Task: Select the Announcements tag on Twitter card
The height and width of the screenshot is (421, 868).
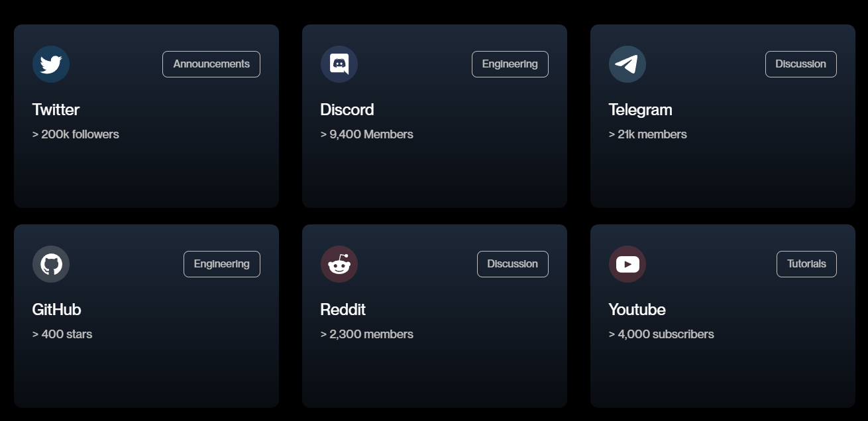Action: coord(211,64)
